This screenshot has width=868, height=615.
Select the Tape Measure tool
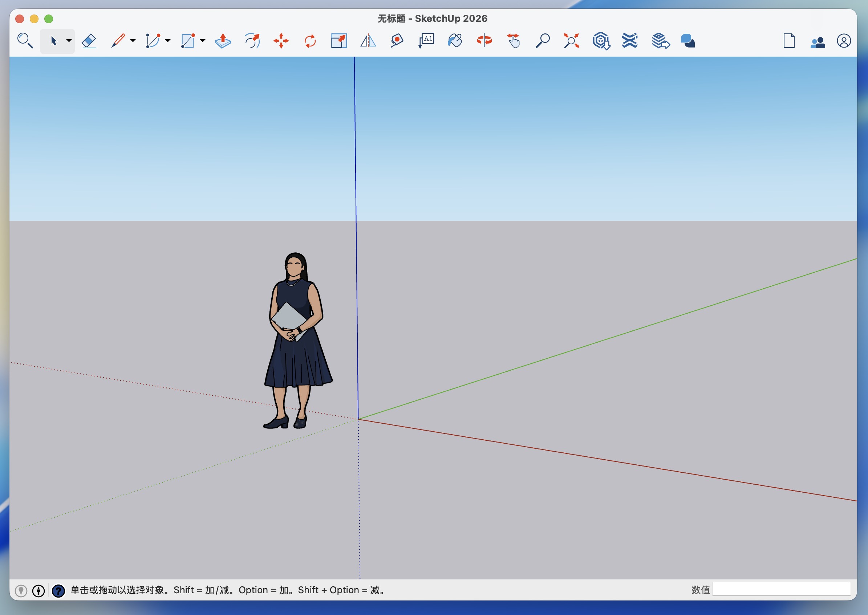pos(397,41)
